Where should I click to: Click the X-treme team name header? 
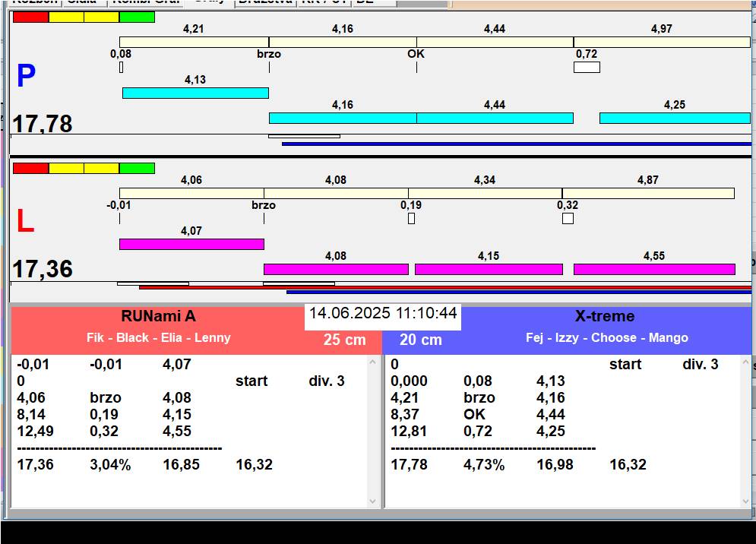tap(605, 316)
